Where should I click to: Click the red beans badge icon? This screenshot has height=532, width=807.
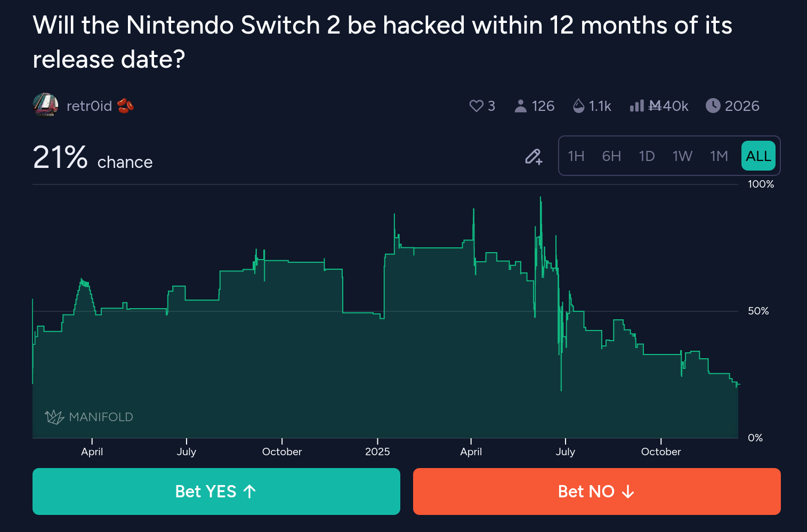tap(126, 106)
